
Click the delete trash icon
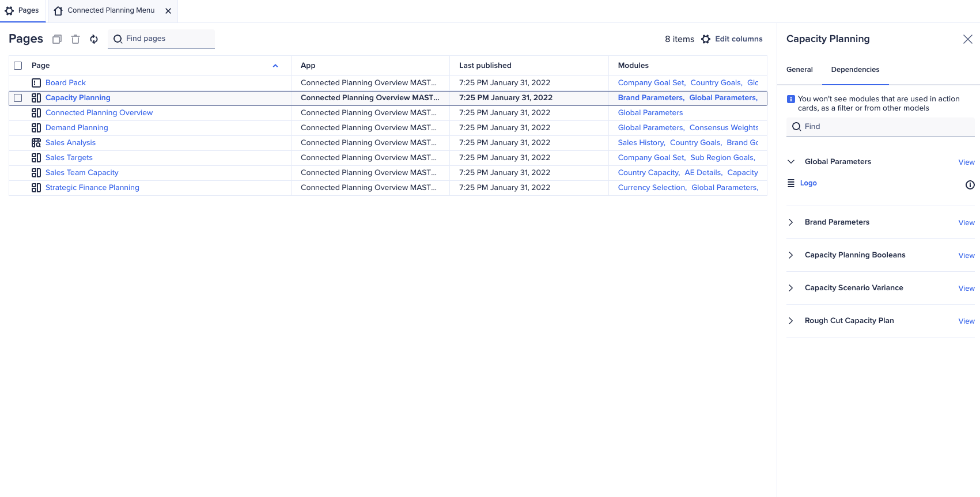click(x=75, y=39)
